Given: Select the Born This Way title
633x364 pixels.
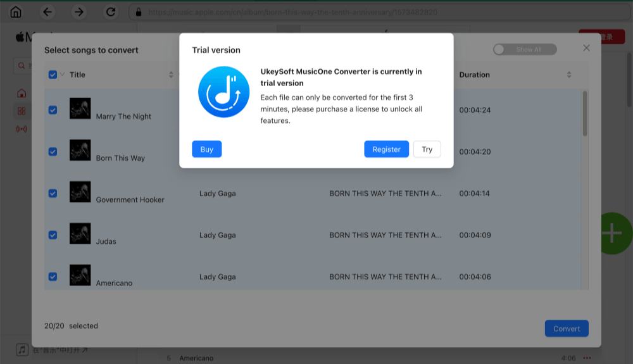Looking at the screenshot, I should [x=120, y=158].
